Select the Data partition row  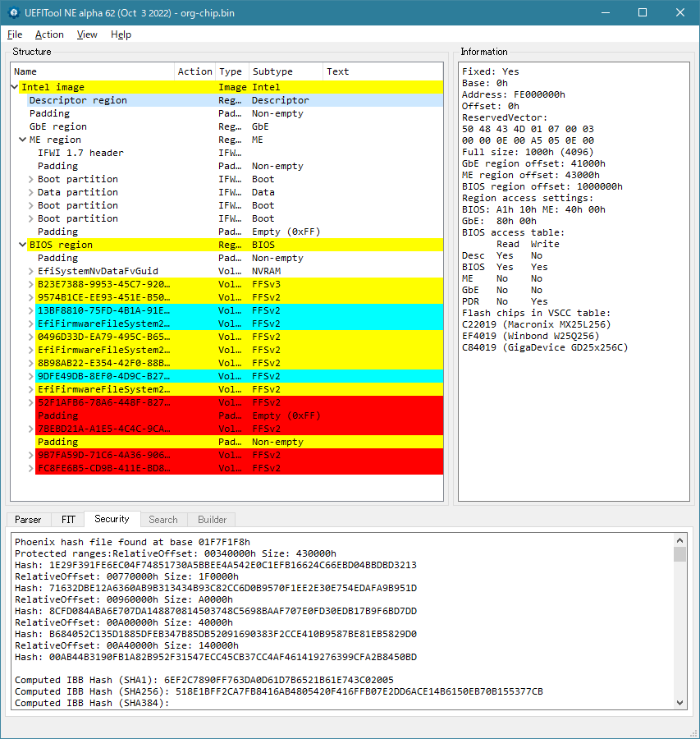click(240, 192)
